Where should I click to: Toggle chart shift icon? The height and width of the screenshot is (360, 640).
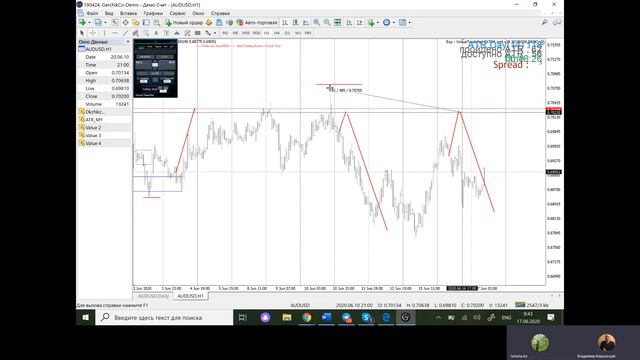click(360, 22)
